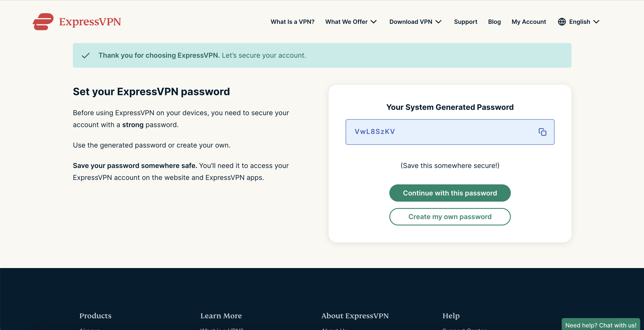The height and width of the screenshot is (330, 644).
Task: Click the Thank you for choosing ExpressVPN banner text
Action: 202,55
